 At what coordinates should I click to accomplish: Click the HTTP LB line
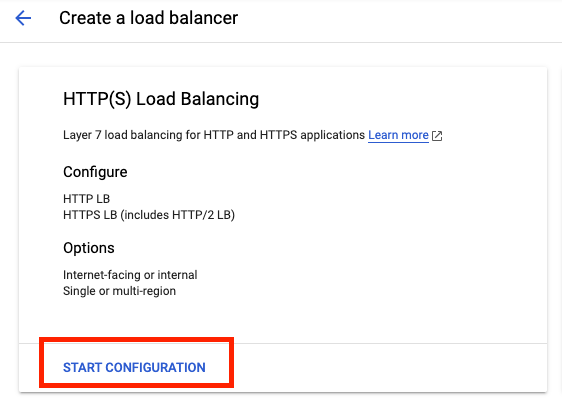tap(86, 199)
